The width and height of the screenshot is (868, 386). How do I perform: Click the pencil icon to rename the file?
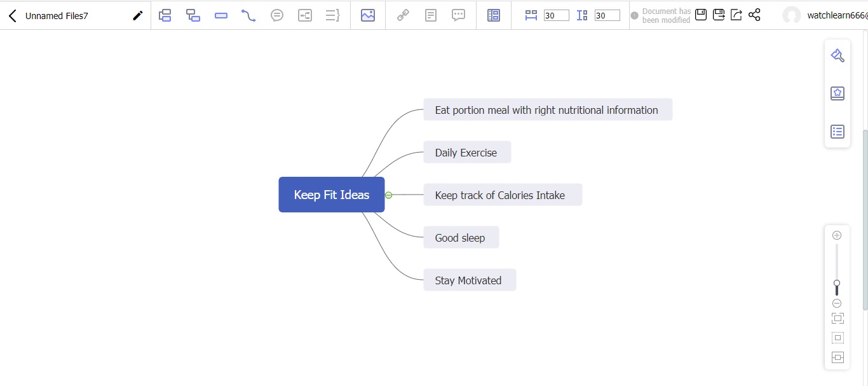[x=137, y=16]
